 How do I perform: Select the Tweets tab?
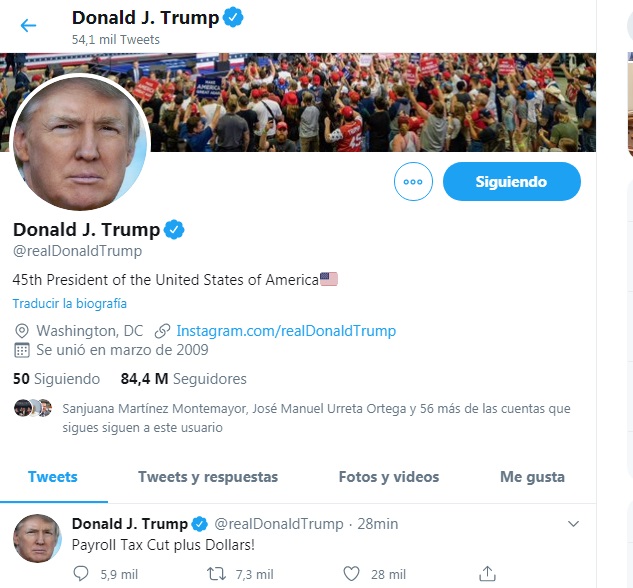coord(53,477)
